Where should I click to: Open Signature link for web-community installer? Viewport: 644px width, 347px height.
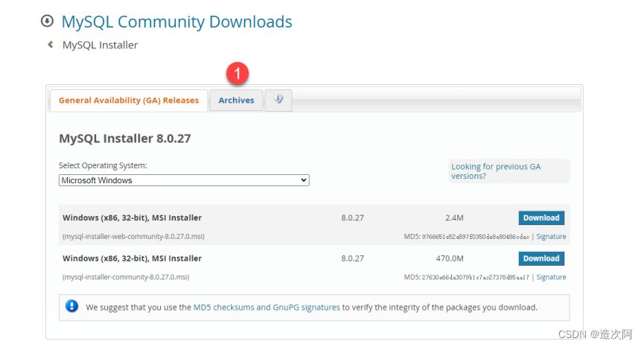click(x=551, y=237)
